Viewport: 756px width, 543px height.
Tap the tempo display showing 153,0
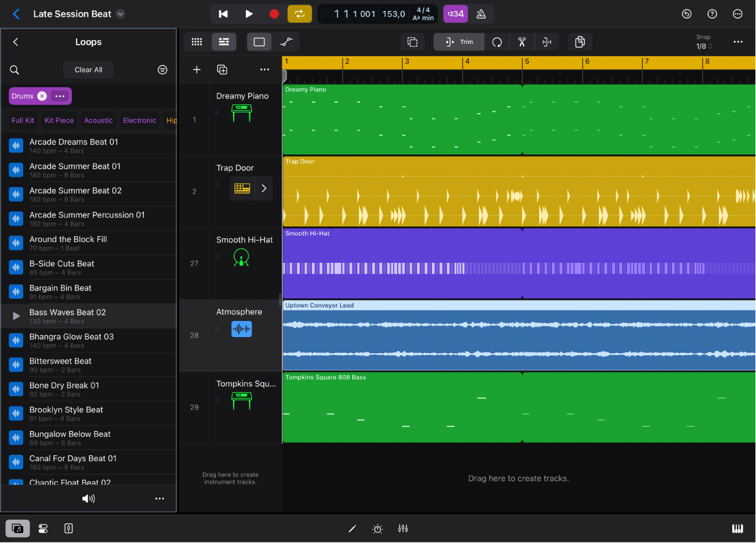[393, 13]
